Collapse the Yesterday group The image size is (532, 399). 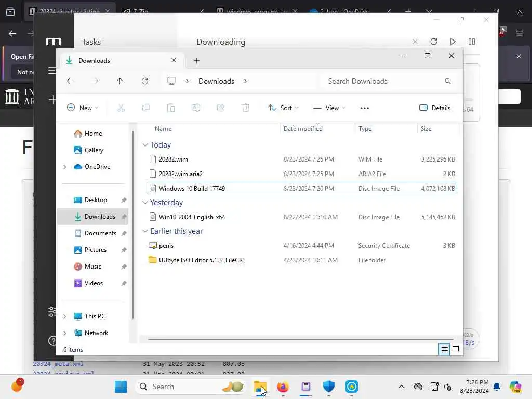(x=145, y=203)
